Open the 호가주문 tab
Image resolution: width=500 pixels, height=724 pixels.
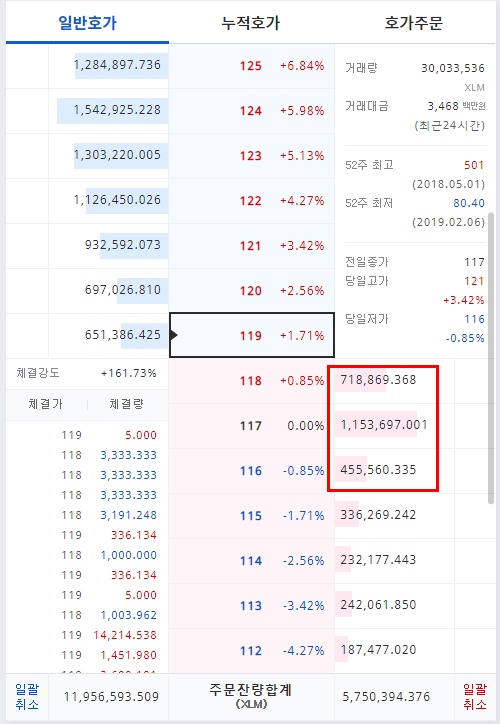click(414, 23)
